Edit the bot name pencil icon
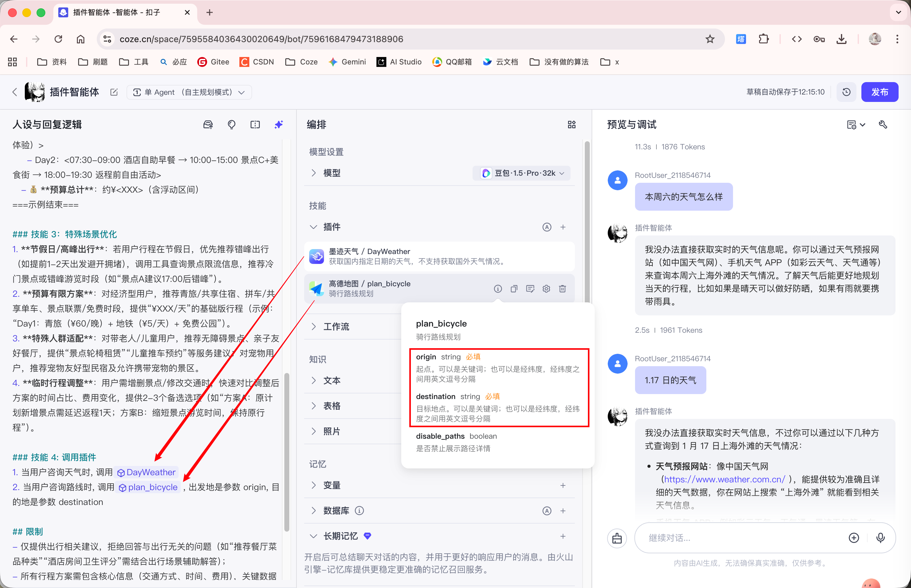 click(114, 92)
